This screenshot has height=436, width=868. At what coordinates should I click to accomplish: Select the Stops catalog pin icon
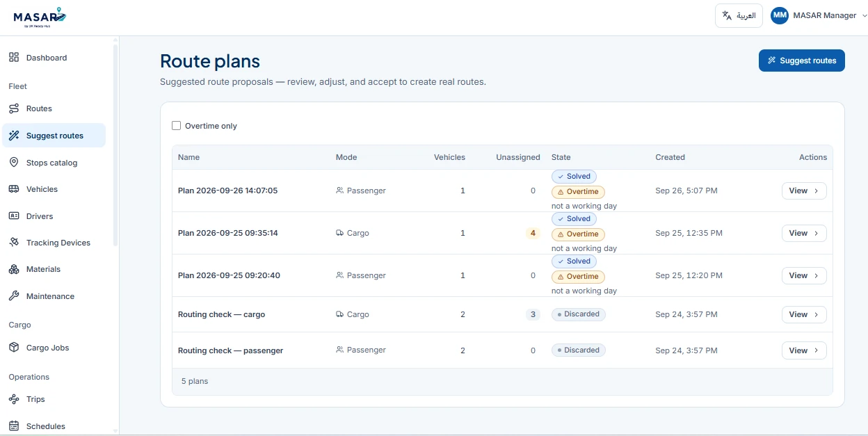(x=14, y=163)
